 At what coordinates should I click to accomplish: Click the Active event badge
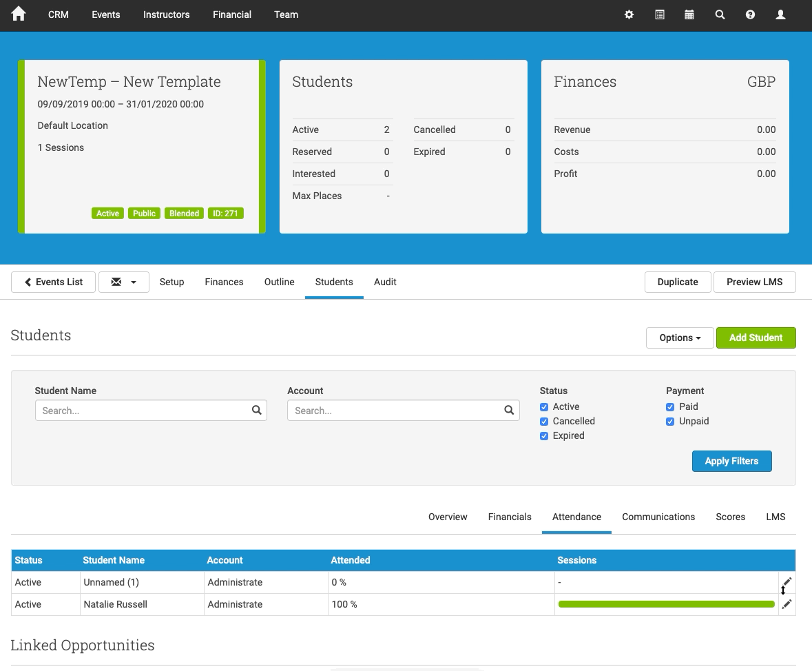(107, 214)
